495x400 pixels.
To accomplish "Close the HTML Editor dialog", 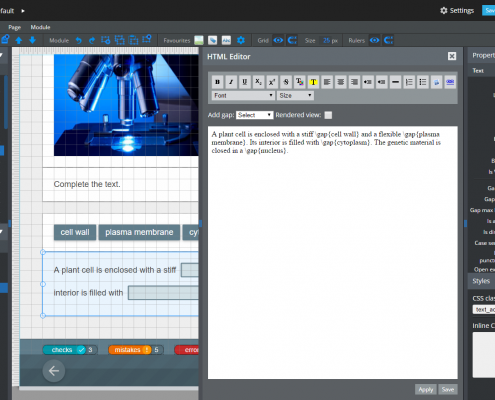I will [452, 56].
